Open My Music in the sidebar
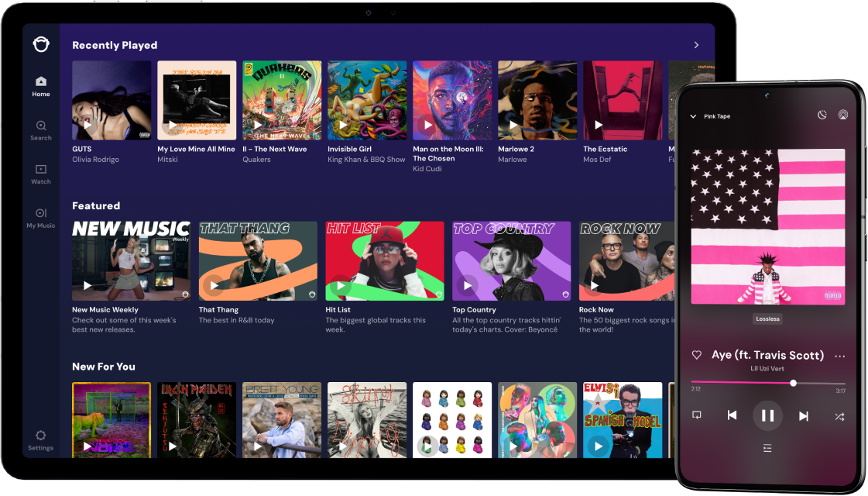 click(41, 219)
